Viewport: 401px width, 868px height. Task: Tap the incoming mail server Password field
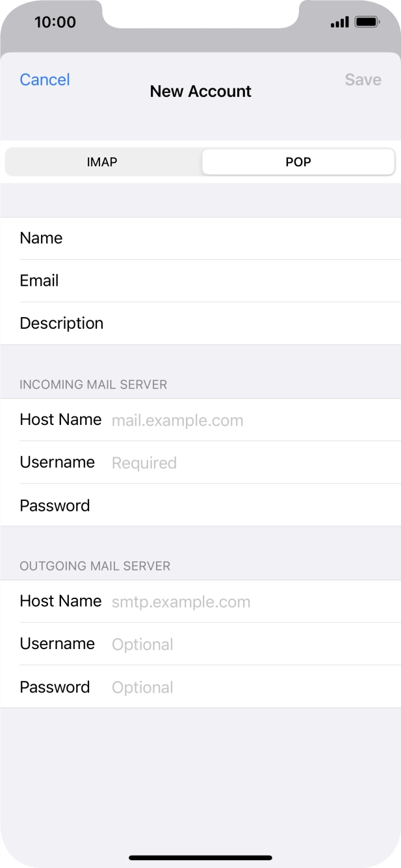[200, 505]
